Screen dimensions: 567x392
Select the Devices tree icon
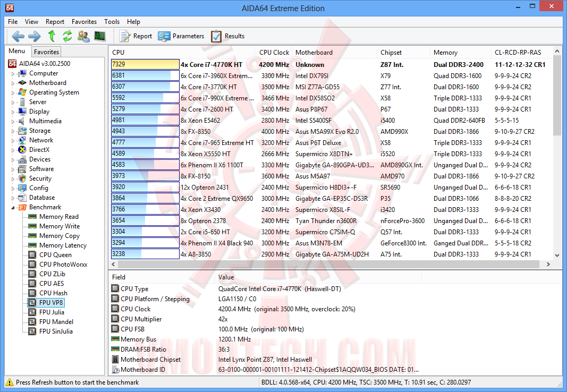click(22, 159)
